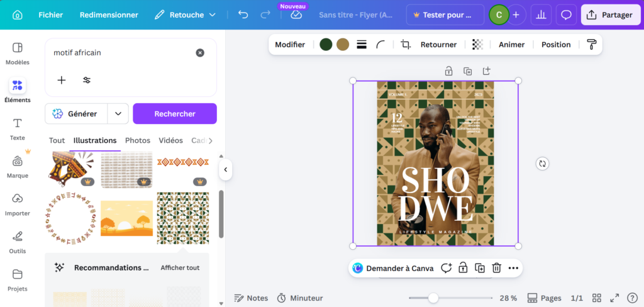Open the Fichier menu

pyautogui.click(x=50, y=14)
